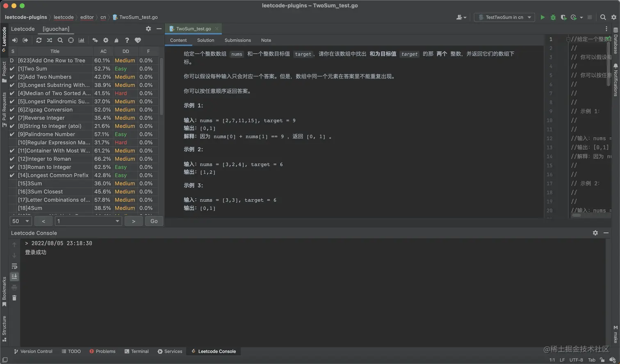
Task: Expand the profiler run options arrow
Action: pos(581,18)
